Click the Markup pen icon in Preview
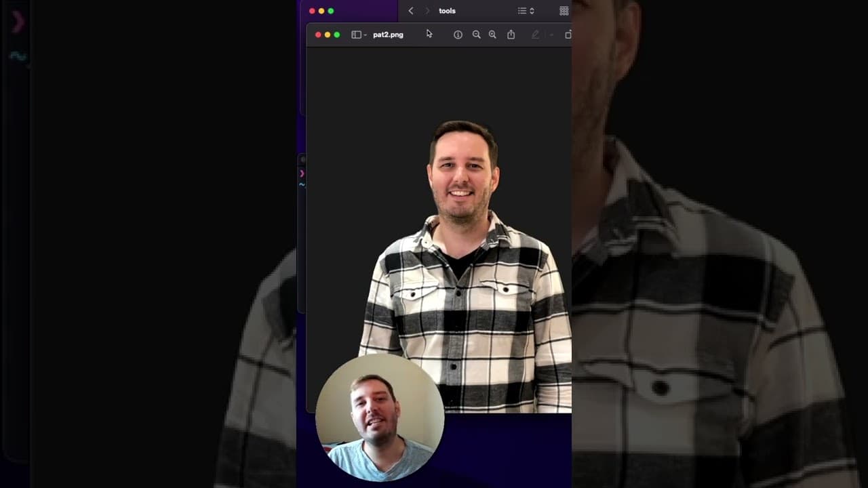The image size is (868, 488). click(535, 35)
